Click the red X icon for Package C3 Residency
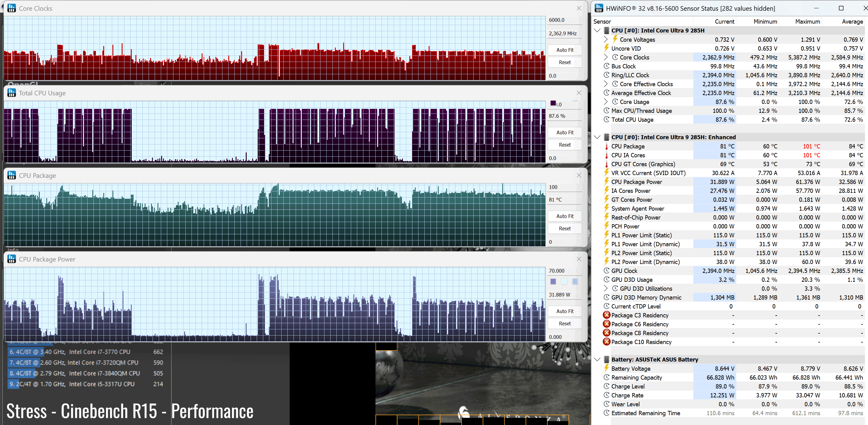Viewport: 868px width, 425px height. (x=607, y=315)
